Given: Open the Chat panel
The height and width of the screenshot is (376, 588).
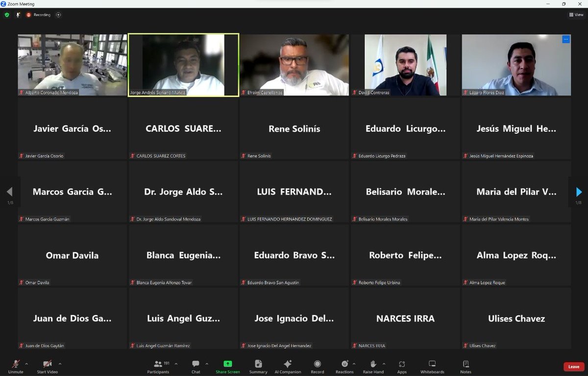Looking at the screenshot, I should [196, 367].
